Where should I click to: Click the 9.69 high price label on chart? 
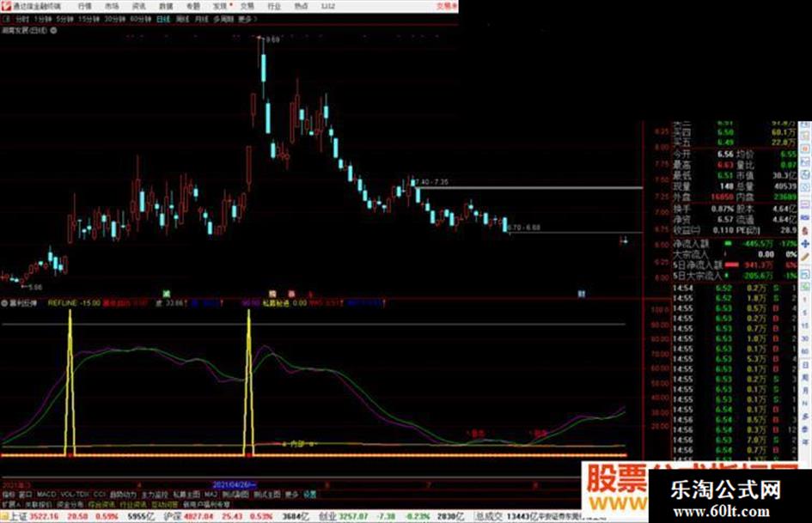coord(272,40)
